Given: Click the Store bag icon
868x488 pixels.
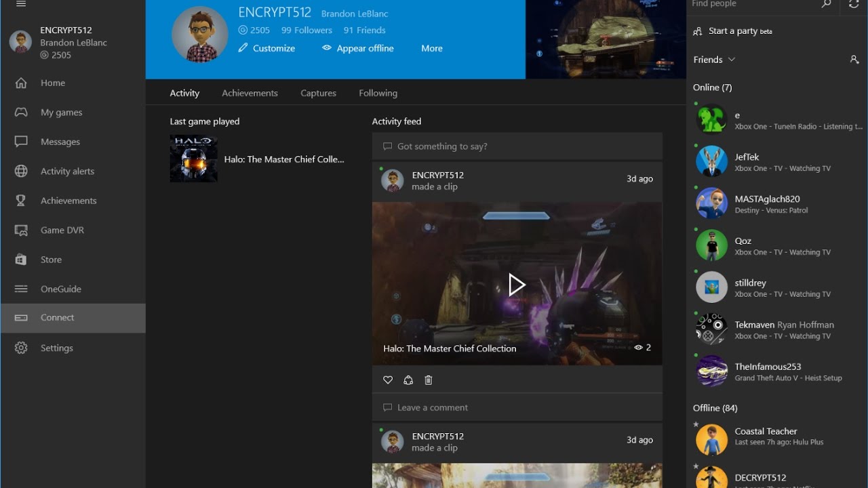Looking at the screenshot, I should pos(21,260).
